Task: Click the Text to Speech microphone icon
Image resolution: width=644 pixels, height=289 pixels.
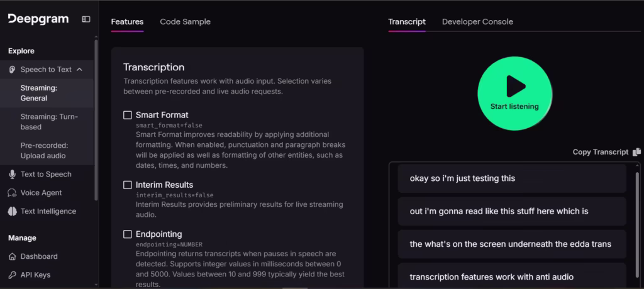Action: pyautogui.click(x=13, y=174)
